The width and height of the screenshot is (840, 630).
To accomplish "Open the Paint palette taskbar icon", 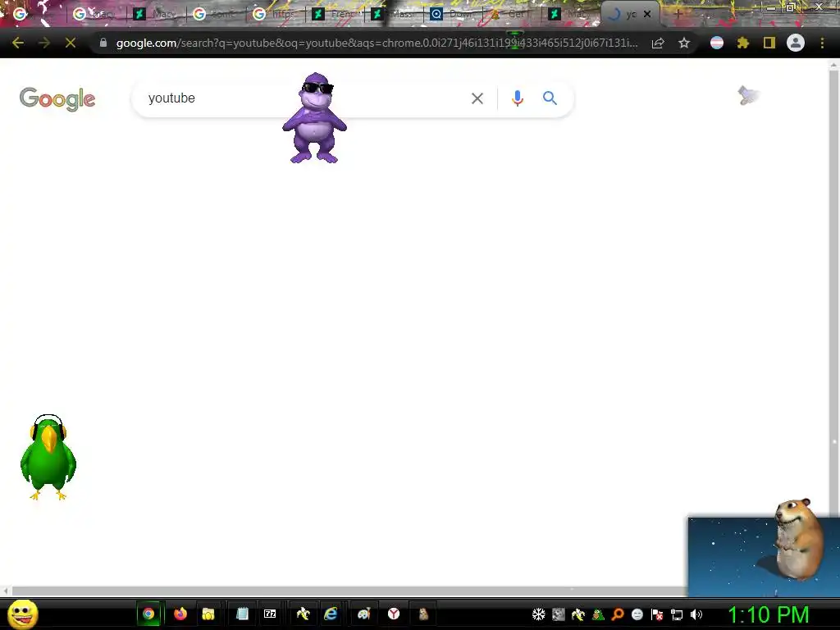I will (x=363, y=614).
